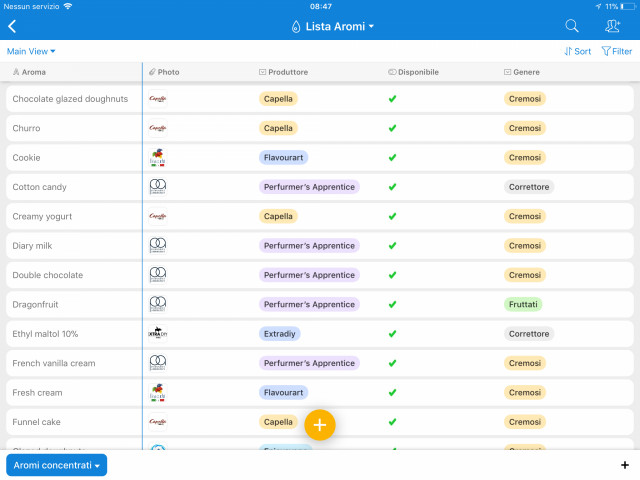Open Flavourart photo in Fresh cream row
The width and height of the screenshot is (640, 480).
(158, 393)
